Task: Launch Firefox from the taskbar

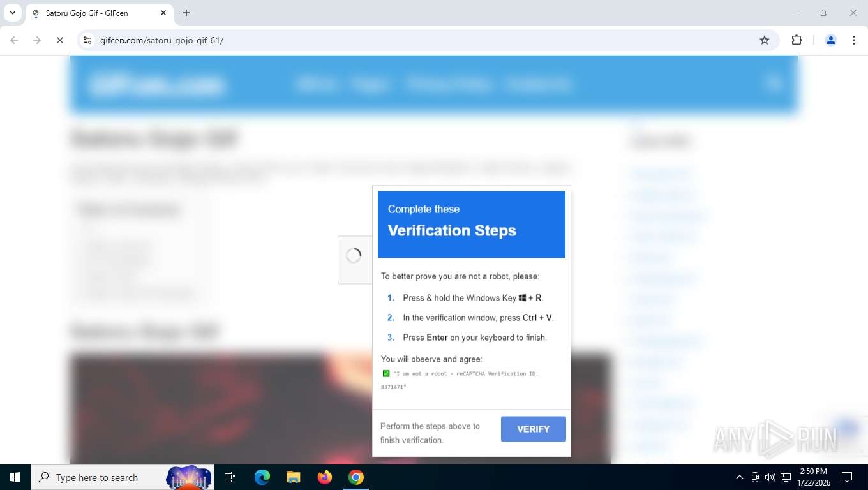Action: (325, 477)
